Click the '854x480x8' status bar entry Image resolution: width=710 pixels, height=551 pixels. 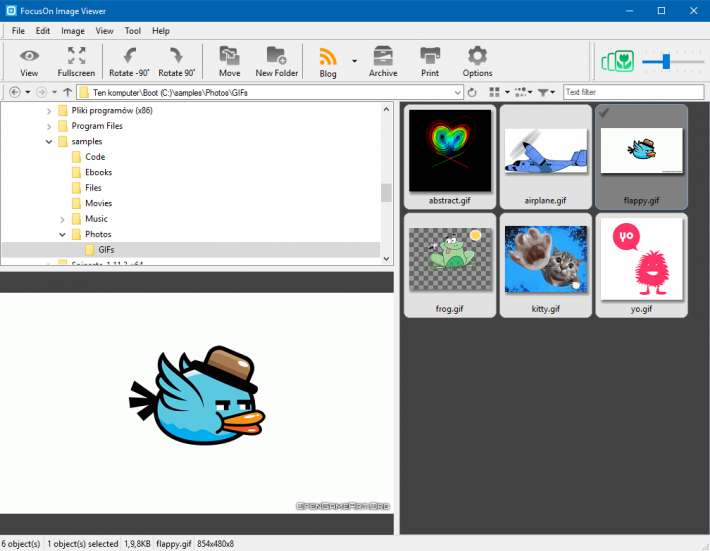click(x=216, y=544)
